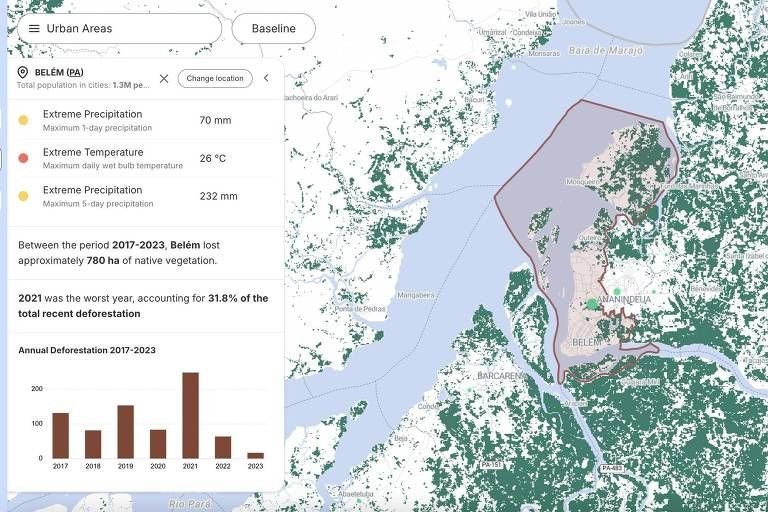Click the 2021 bar in deforestation chart
Viewport: 768px width, 512px height.
click(190, 415)
